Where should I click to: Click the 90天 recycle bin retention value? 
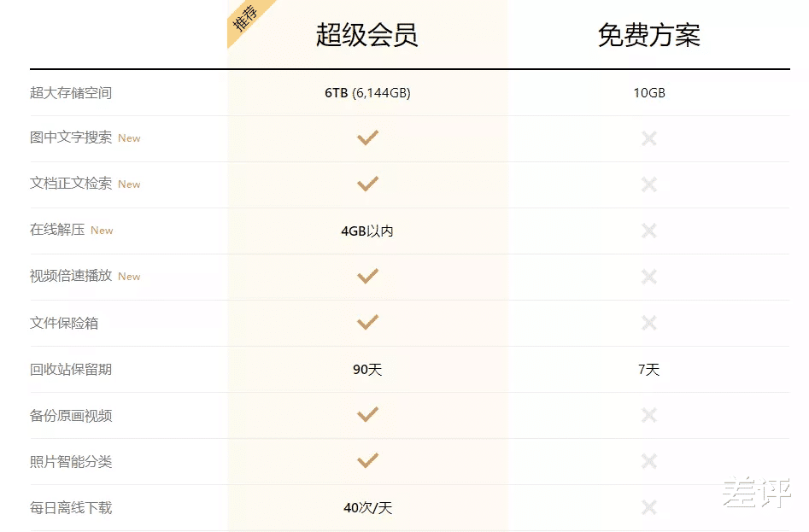click(366, 369)
